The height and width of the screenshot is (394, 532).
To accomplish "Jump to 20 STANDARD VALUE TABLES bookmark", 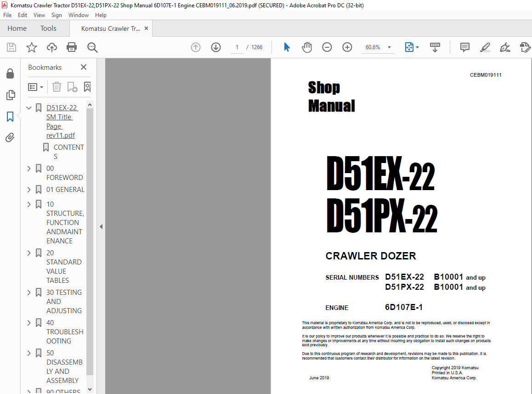I will (x=64, y=266).
